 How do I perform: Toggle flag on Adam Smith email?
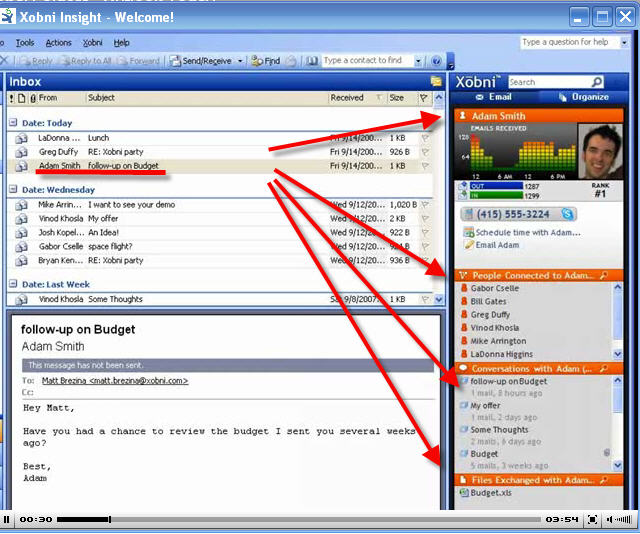pos(425,166)
